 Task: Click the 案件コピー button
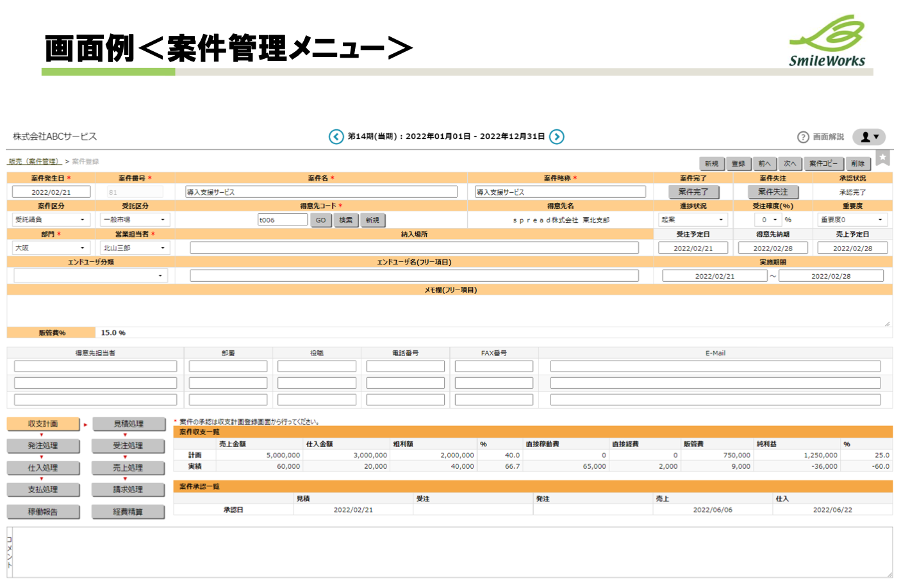tap(823, 164)
